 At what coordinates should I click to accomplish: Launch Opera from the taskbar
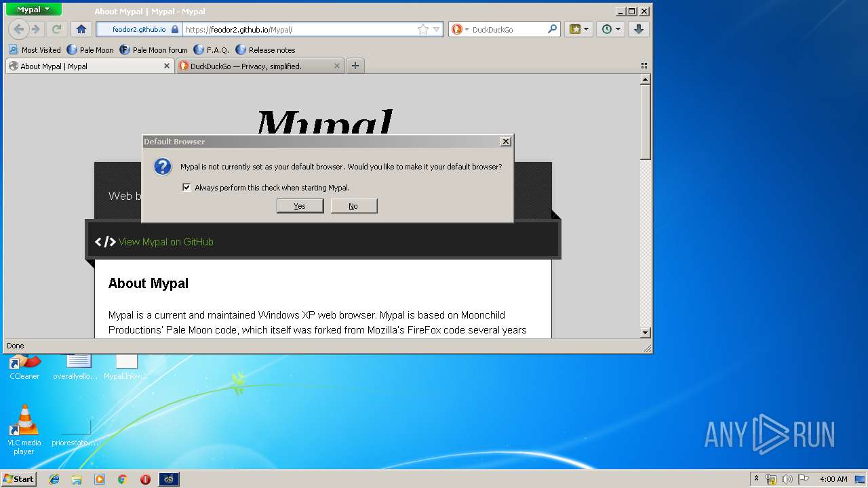[145, 479]
